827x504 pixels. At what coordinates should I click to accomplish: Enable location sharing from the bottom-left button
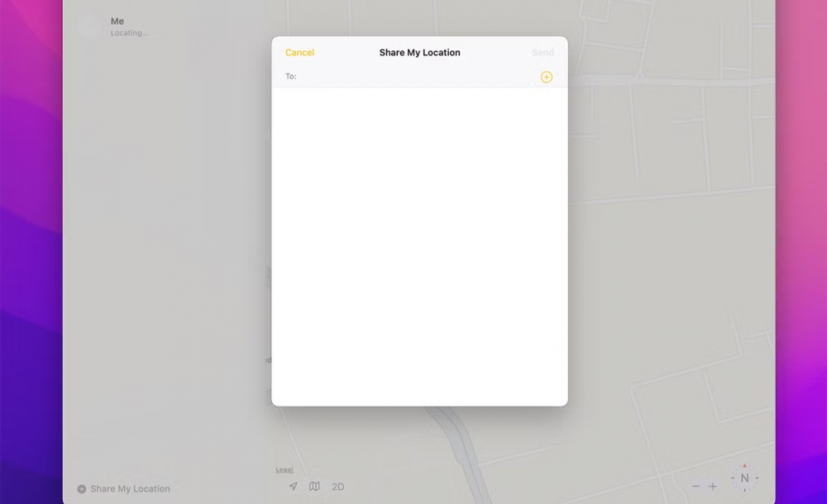pos(124,488)
